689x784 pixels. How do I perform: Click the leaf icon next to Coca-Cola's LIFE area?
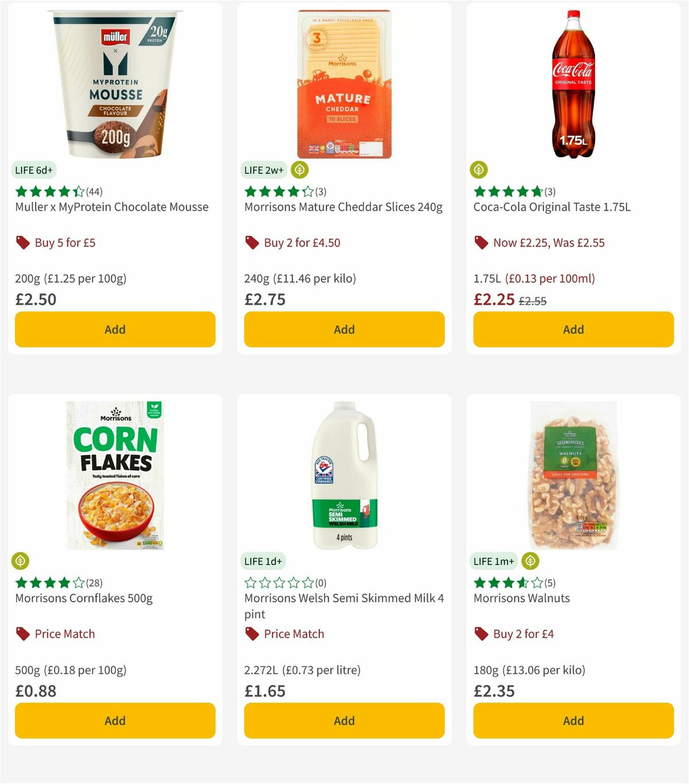point(481,170)
